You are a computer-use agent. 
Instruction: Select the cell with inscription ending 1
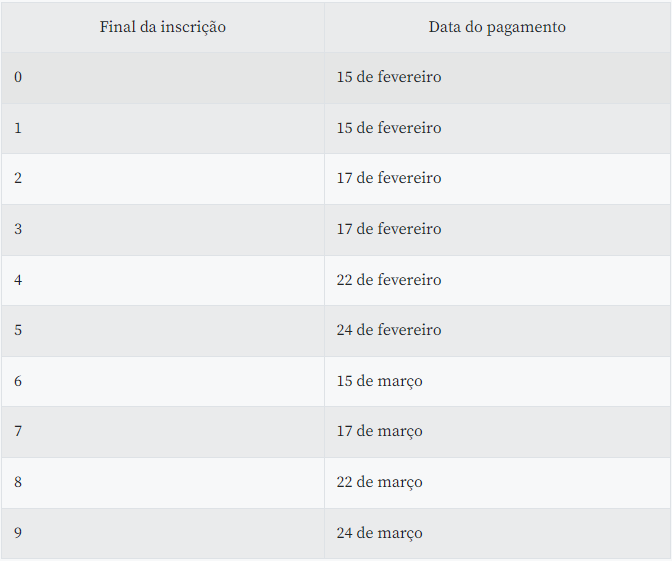163,128
